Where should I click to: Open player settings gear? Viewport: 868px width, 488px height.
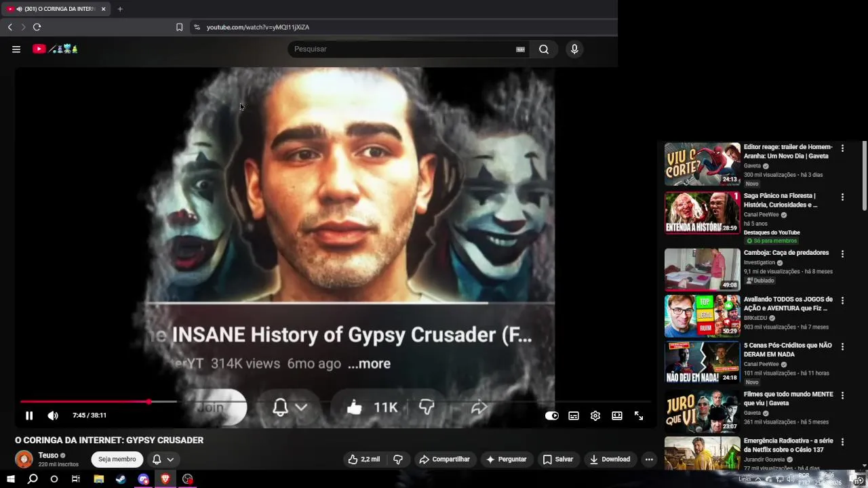tap(595, 415)
